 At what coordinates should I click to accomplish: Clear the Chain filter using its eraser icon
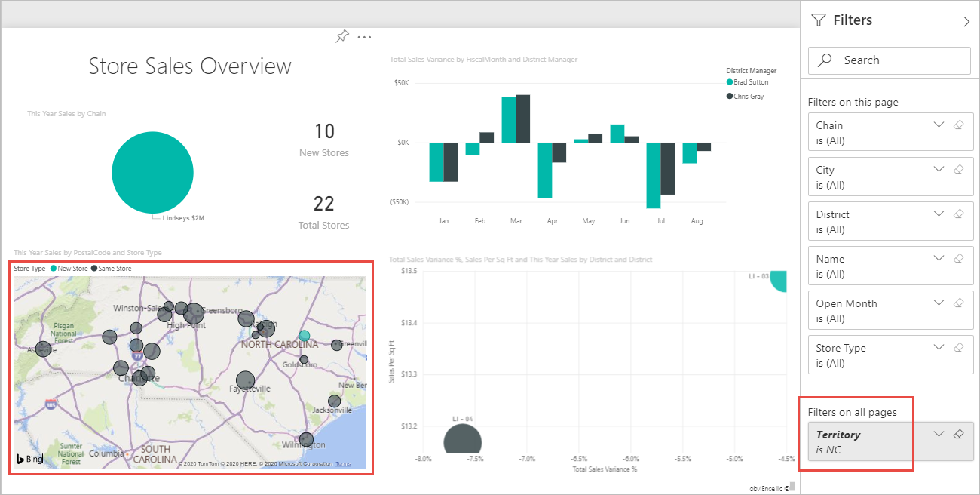pos(958,125)
